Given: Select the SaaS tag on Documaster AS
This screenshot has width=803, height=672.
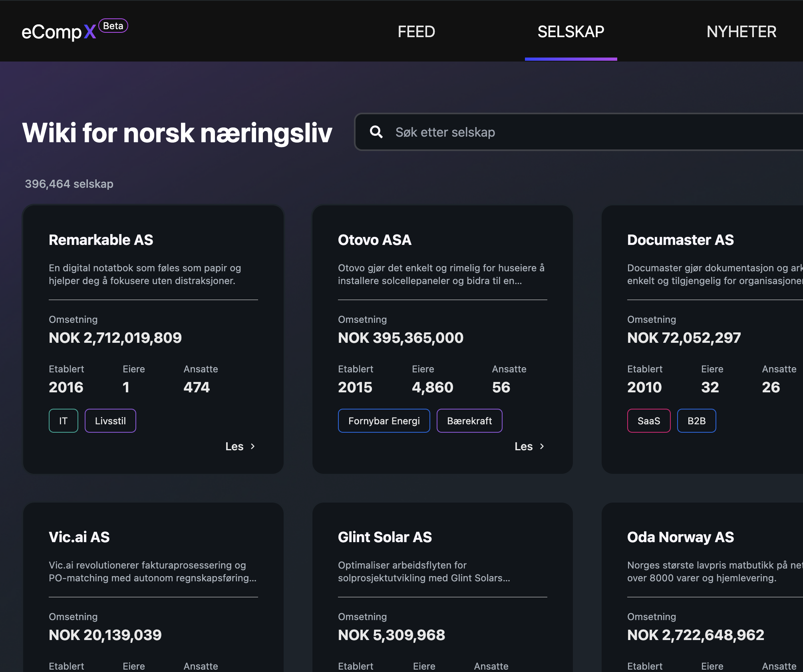Looking at the screenshot, I should tap(649, 421).
